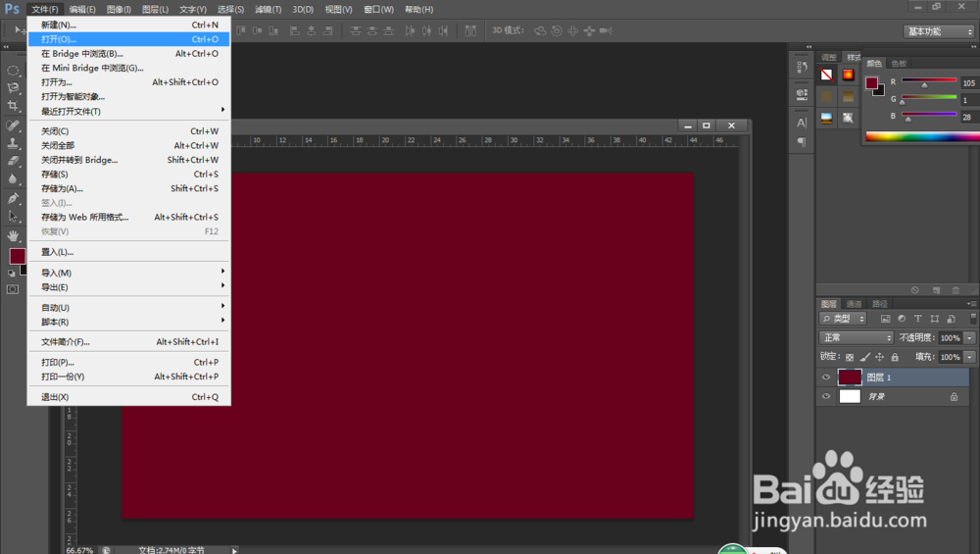The height and width of the screenshot is (554, 980).
Task: Toggle lock image pixels brush
Action: (x=864, y=357)
